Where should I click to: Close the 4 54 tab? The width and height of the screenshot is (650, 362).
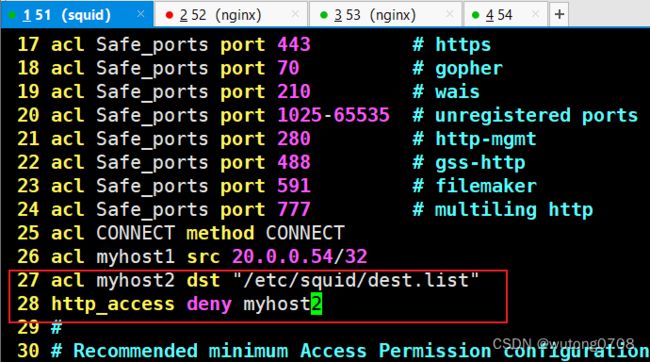tap(535, 14)
